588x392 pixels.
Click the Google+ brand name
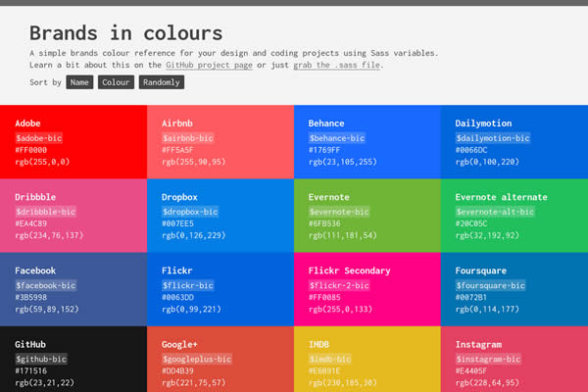(x=179, y=344)
